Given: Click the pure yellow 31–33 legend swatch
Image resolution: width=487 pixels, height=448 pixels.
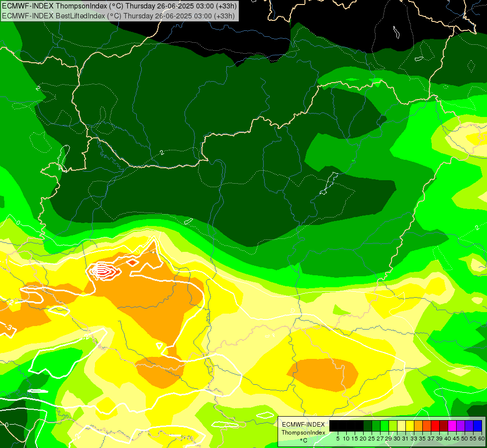Looking at the screenshot, I should tap(410, 426).
